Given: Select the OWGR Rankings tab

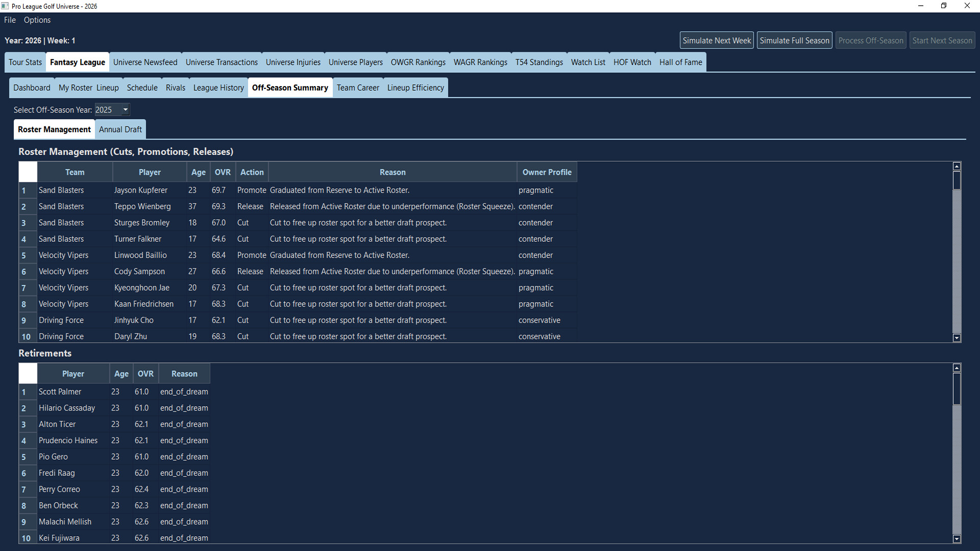Looking at the screenshot, I should click(x=418, y=62).
